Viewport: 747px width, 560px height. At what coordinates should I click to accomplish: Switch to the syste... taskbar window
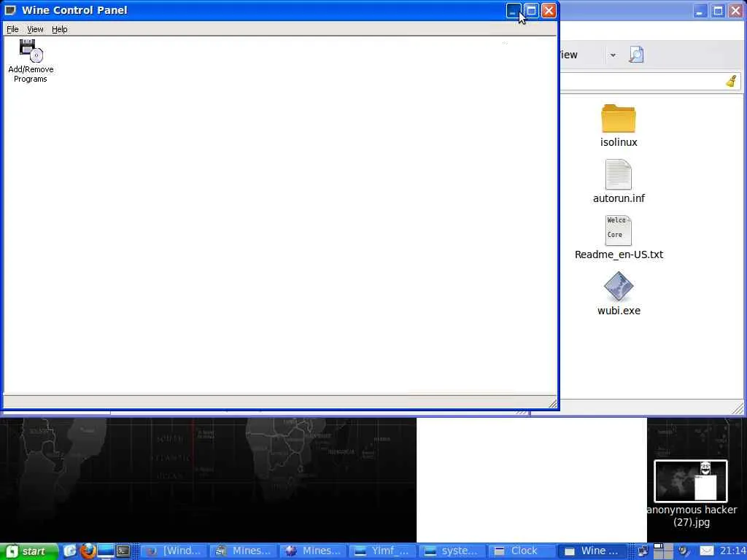point(452,551)
